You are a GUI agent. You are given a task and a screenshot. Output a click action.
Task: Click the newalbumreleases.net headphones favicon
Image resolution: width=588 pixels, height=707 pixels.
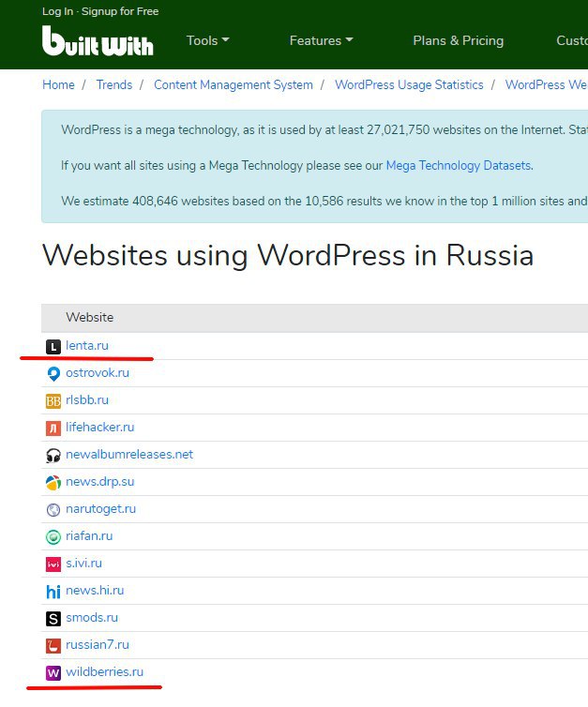[x=53, y=456]
